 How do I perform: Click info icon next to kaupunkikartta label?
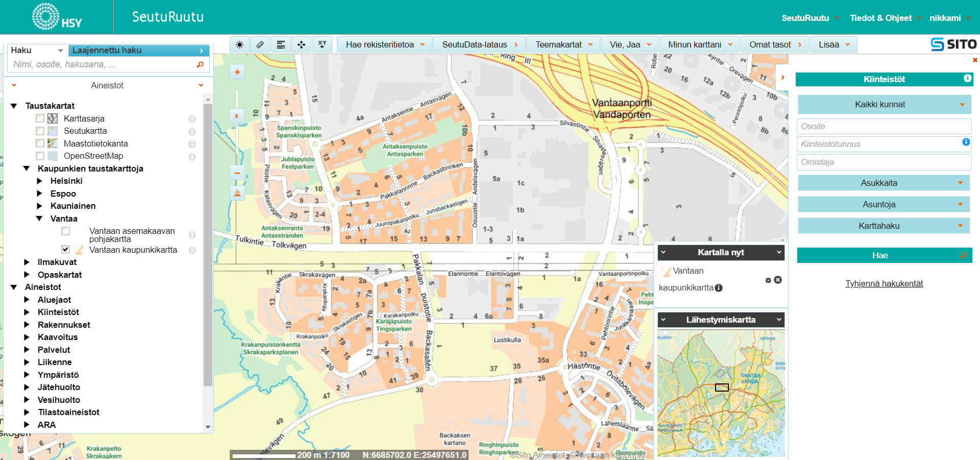click(x=719, y=287)
